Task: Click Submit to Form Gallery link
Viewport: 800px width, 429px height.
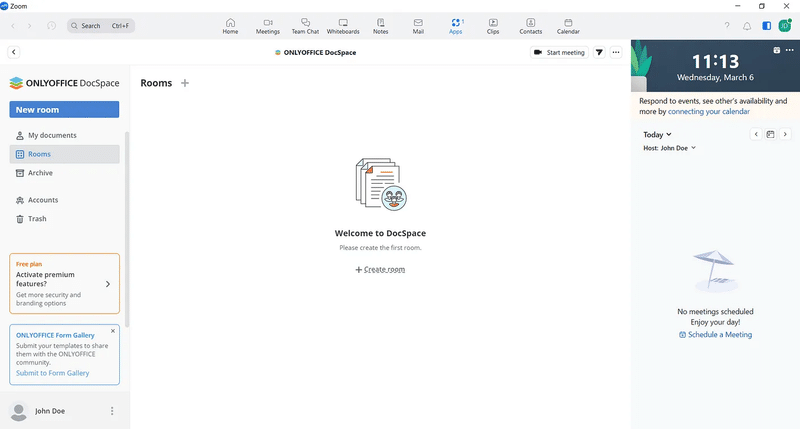Action: click(x=53, y=373)
